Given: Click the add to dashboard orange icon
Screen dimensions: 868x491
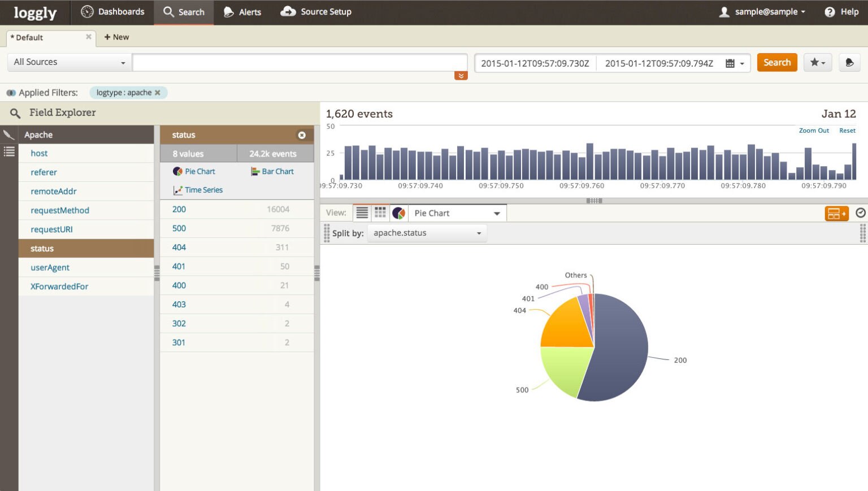Looking at the screenshot, I should point(836,214).
